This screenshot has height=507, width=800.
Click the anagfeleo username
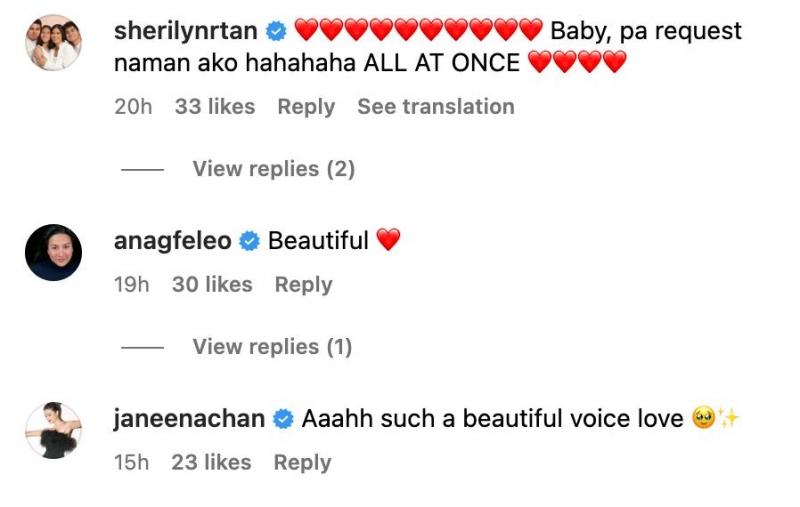coord(173,241)
